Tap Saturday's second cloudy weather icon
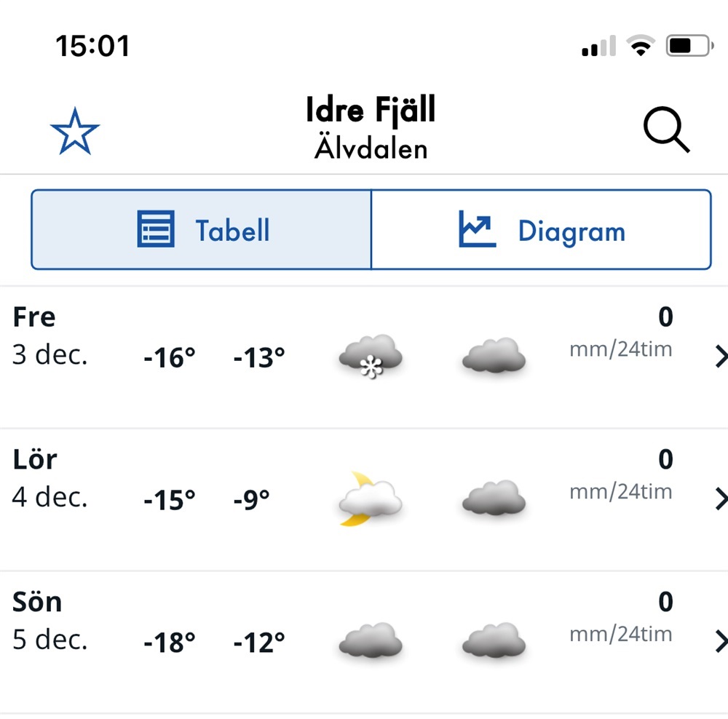 tap(494, 498)
